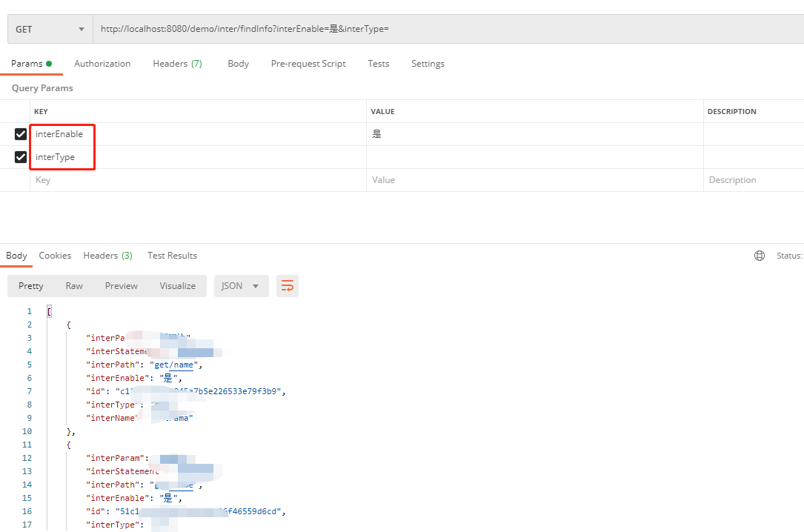Viewport: 804px width, 532px height.
Task: Edit the interType key cell
Action: 198,157
